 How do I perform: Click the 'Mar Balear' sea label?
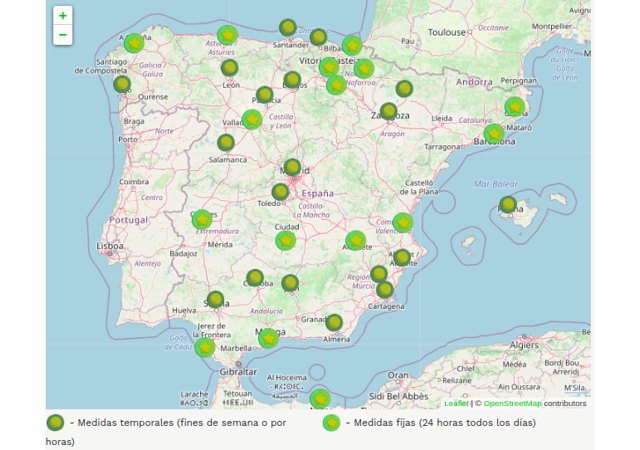(x=496, y=184)
